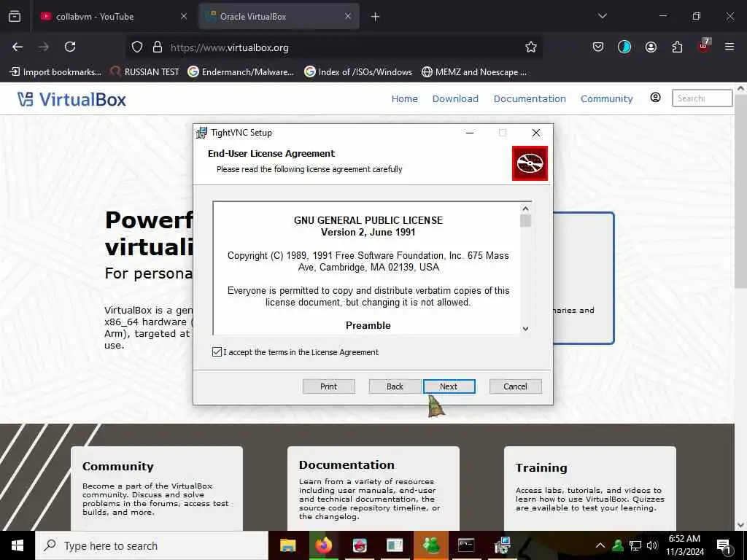Screen dimensions: 747x560
Task: Open the Home menu on VirtualBox site
Action: [404, 98]
